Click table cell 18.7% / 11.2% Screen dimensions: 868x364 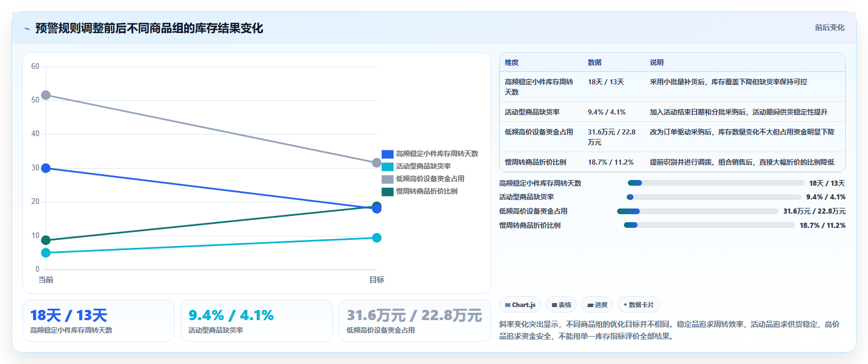(x=611, y=162)
